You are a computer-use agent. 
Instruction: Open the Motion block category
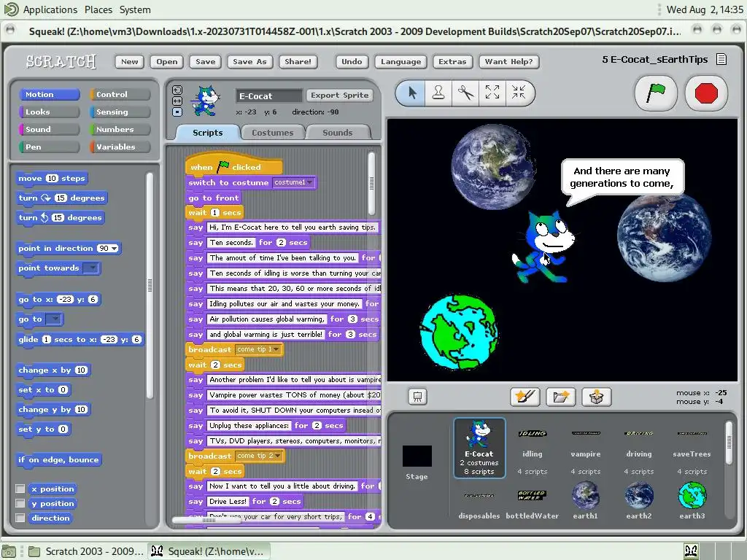pos(49,94)
